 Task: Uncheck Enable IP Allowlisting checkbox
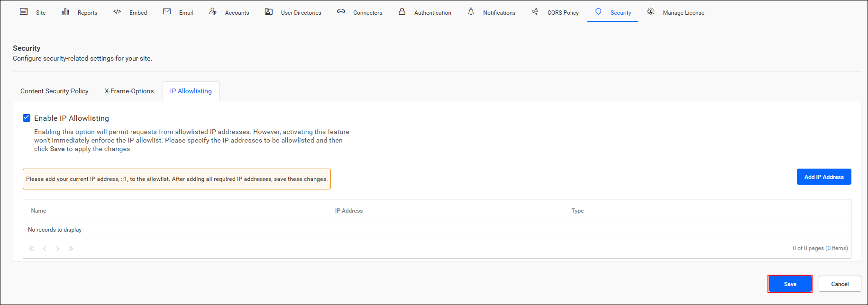coord(27,118)
